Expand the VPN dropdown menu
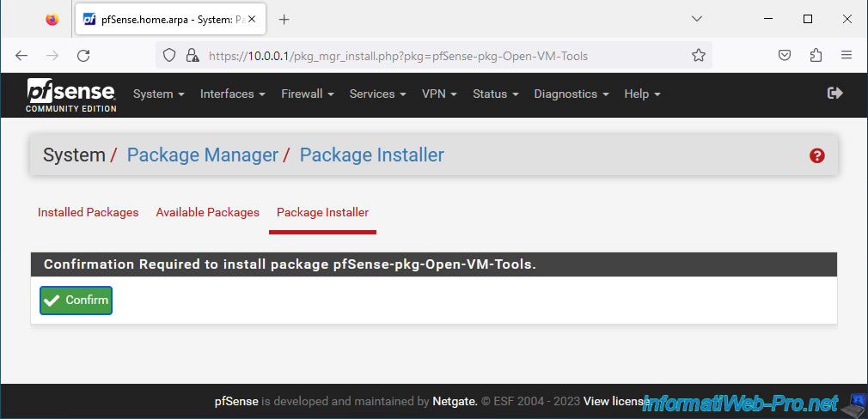The image size is (868, 419). pyautogui.click(x=439, y=94)
